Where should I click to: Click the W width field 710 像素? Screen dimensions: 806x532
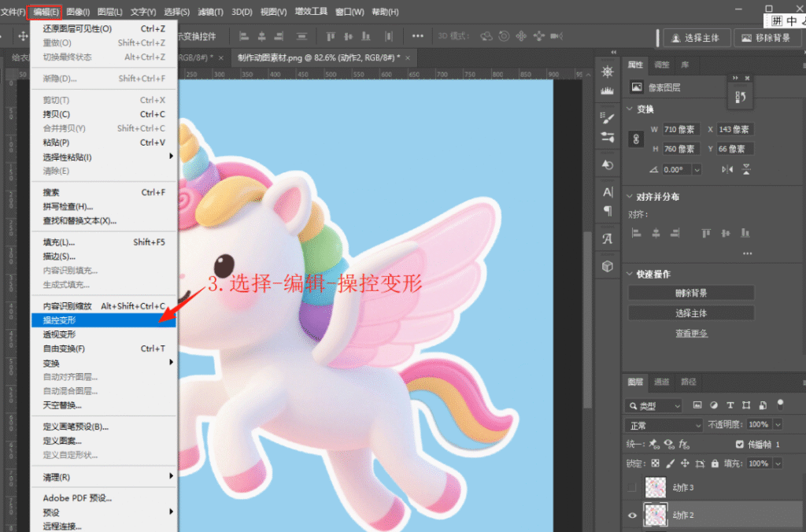(681, 129)
